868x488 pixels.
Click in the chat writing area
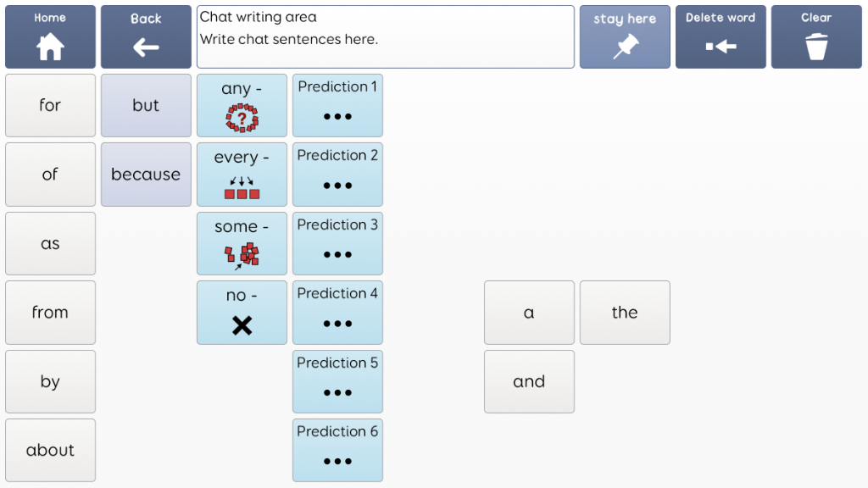coord(386,37)
